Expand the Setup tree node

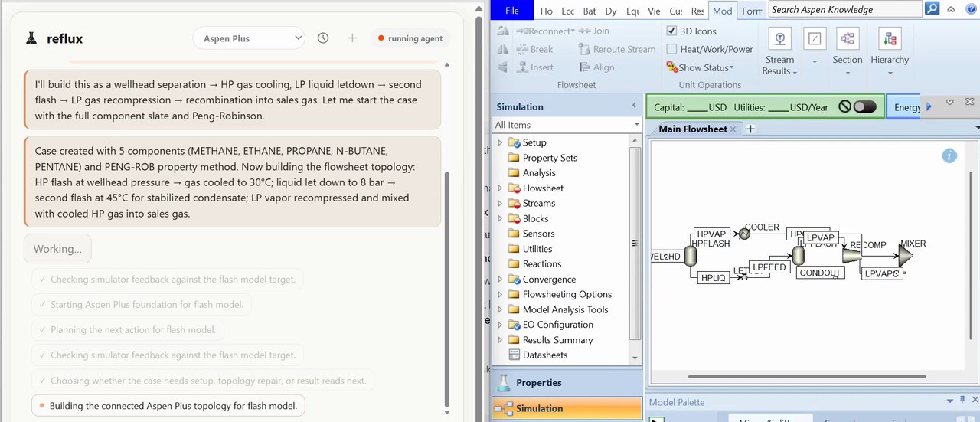500,142
